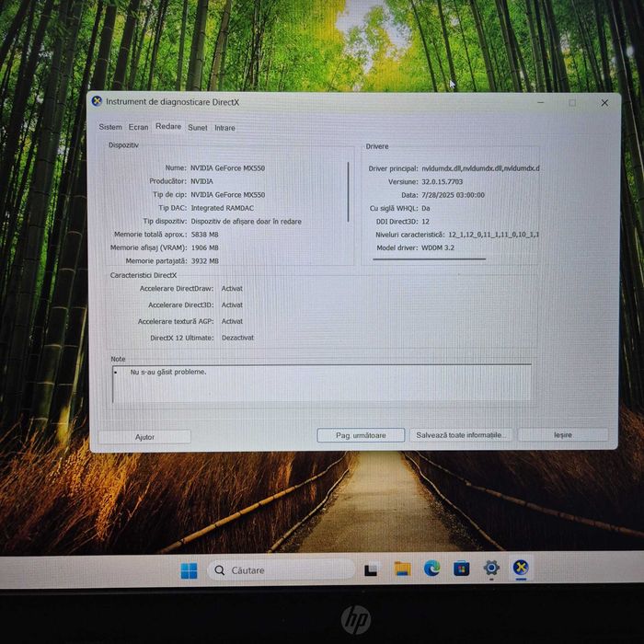
Task: Click the Ajutor button
Action: pos(144,437)
